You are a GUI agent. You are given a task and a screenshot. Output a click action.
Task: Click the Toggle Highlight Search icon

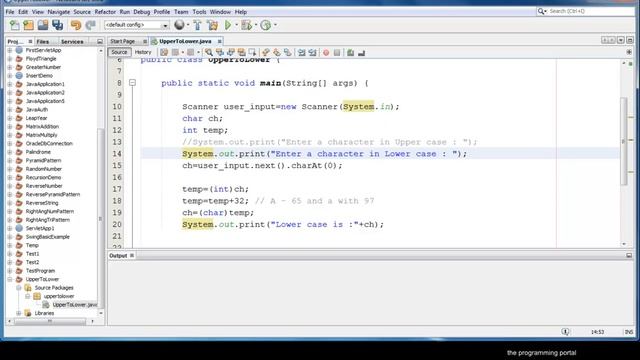point(242,52)
